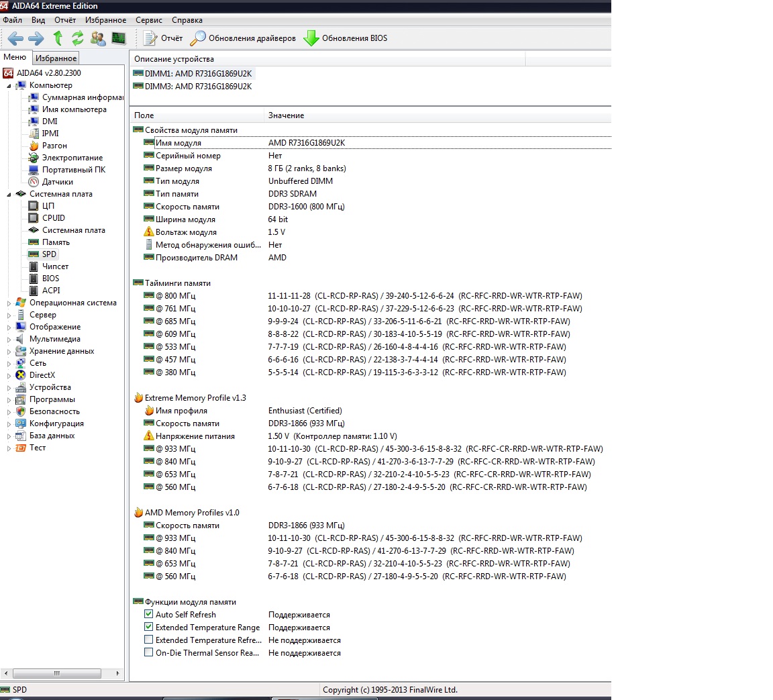Viewport: 773px width, 700px height.
Task: Click sidebar scrollbar left arrow
Action: pyautogui.click(x=5, y=673)
